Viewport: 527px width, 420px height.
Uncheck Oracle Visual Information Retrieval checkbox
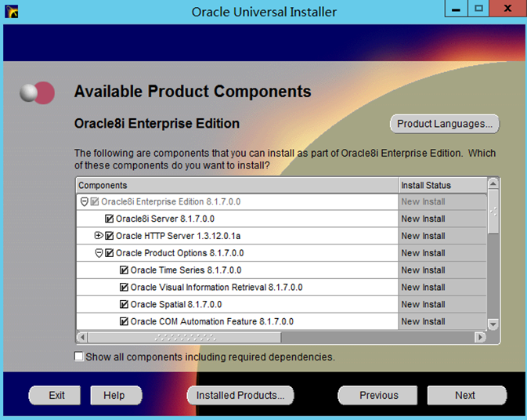[x=124, y=287]
